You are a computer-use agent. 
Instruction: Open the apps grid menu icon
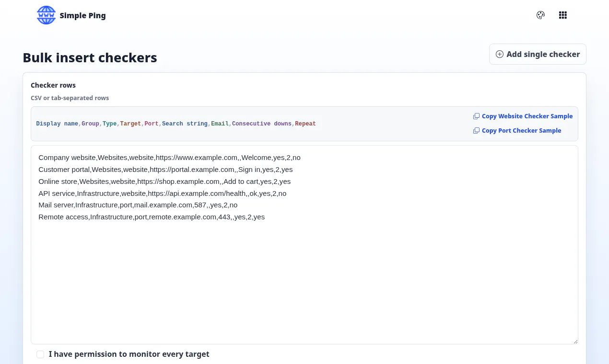coord(563,15)
